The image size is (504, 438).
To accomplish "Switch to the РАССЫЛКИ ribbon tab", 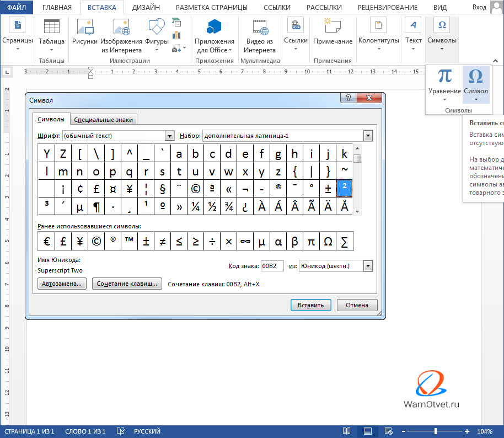I will pos(324,7).
